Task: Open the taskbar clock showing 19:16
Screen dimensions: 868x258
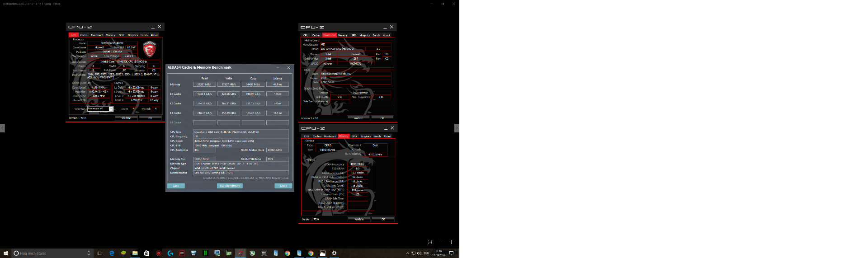Action: click(439, 253)
